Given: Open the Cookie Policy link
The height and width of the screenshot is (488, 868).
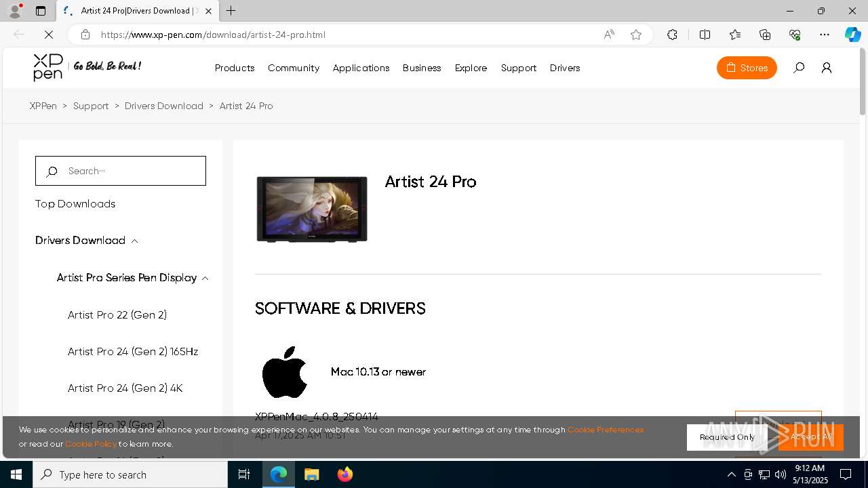Looking at the screenshot, I should click(91, 444).
